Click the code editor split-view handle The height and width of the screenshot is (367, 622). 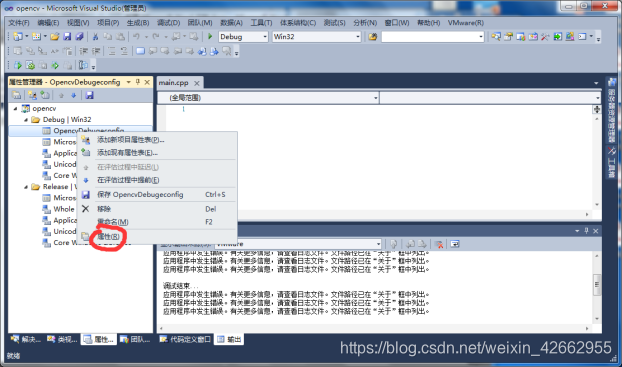click(x=597, y=110)
